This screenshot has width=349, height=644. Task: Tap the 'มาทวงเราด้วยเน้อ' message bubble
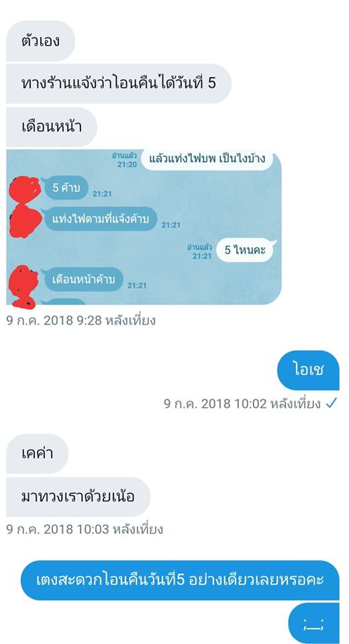(x=78, y=497)
